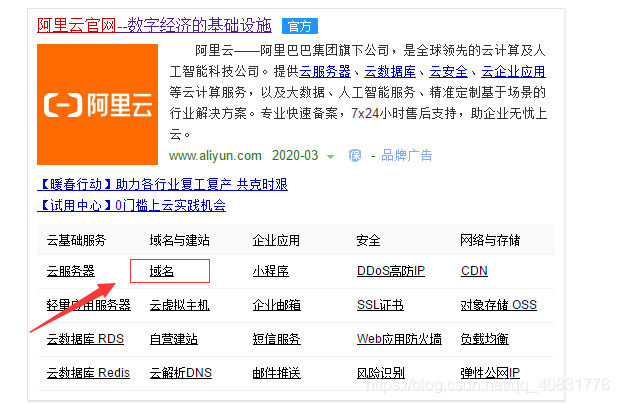This screenshot has width=619, height=403.
Task: Open the 【试用中心】0门槛上云实践机会 link
Action: (x=131, y=205)
